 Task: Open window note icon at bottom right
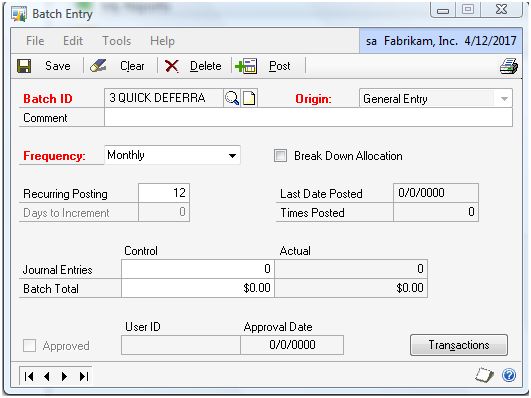[x=484, y=375]
